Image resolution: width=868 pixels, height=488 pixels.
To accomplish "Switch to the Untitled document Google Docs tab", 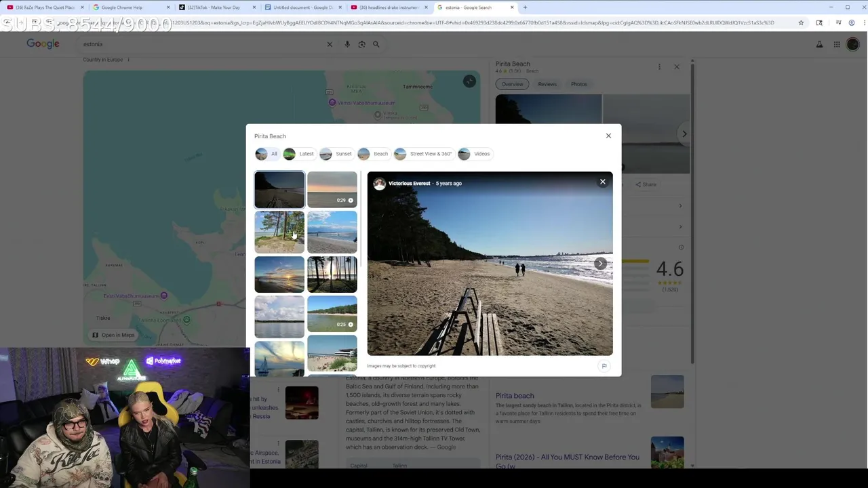I will 302,7.
